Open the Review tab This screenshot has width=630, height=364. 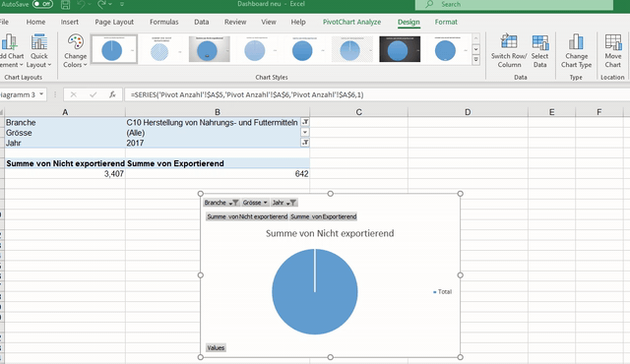pyautogui.click(x=235, y=22)
